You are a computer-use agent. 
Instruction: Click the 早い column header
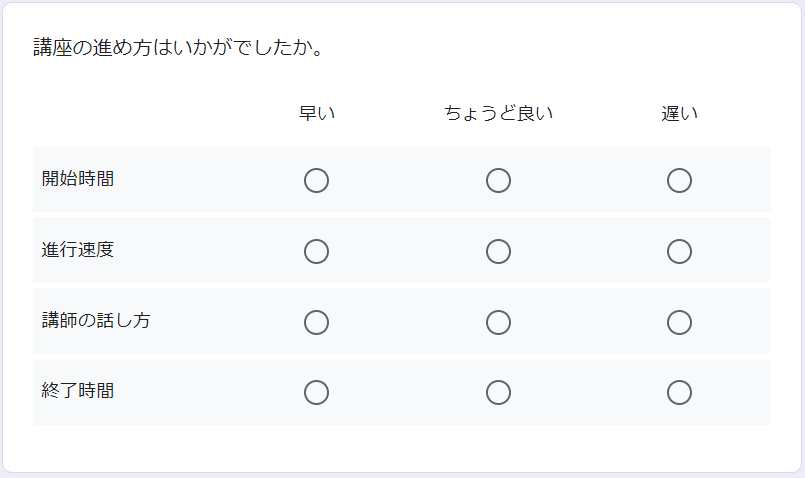(x=317, y=113)
